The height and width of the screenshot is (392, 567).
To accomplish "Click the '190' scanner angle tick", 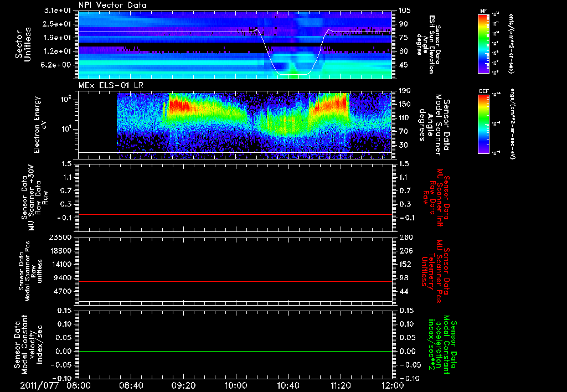I will pyautogui.click(x=405, y=91).
